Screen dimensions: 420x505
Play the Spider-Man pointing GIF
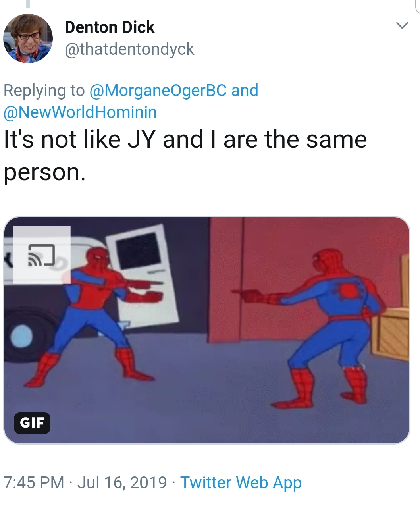pos(207,330)
